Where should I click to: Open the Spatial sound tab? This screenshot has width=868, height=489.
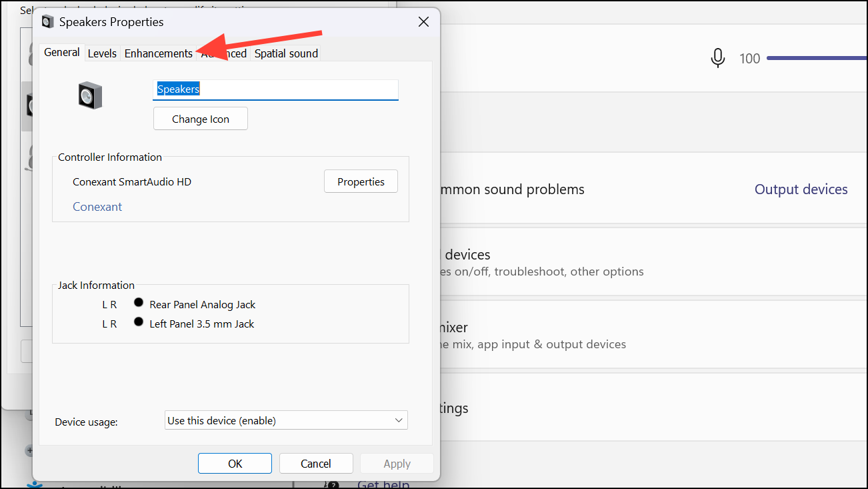coord(286,53)
